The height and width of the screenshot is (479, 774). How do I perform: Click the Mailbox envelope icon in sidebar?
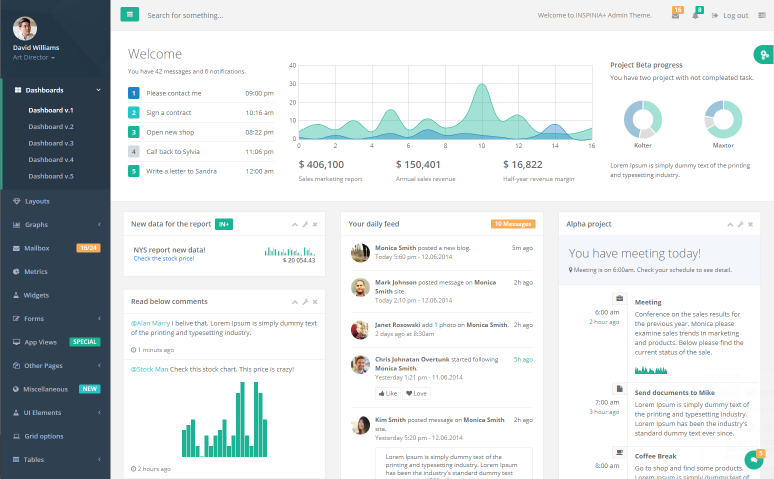pos(16,248)
